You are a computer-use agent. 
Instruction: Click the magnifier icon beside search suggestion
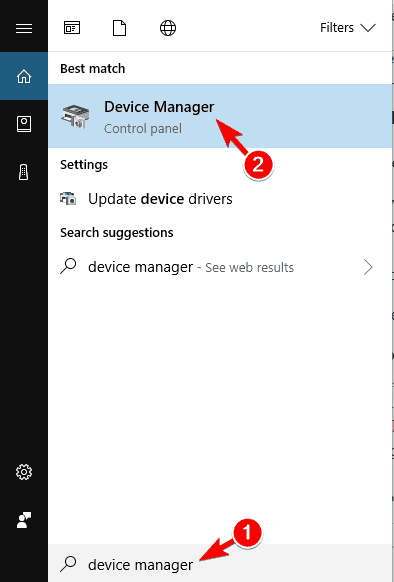tap(68, 266)
